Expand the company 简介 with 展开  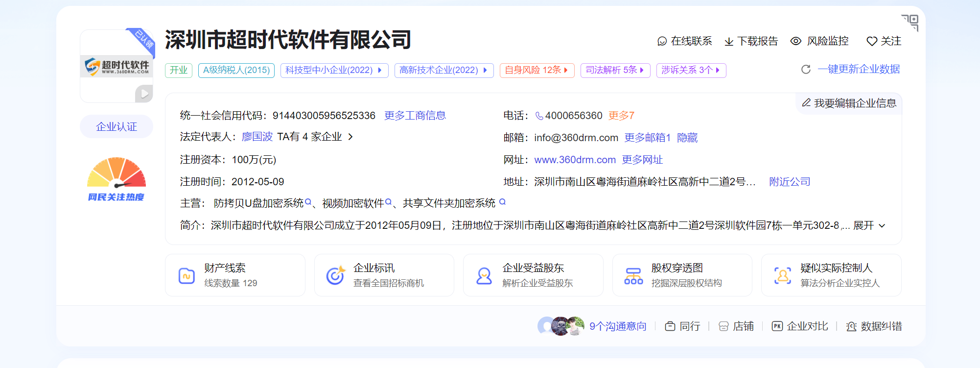(x=869, y=225)
